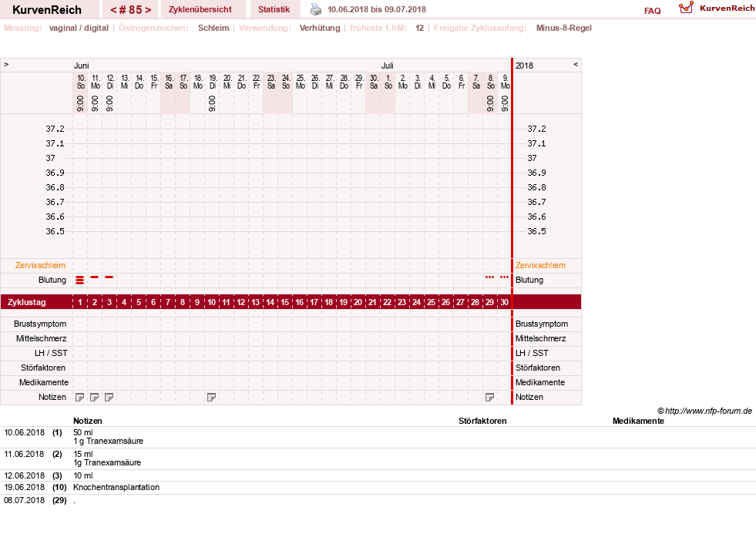Expand chart with left-edge arrow
This screenshot has width=756, height=534.
[6, 64]
